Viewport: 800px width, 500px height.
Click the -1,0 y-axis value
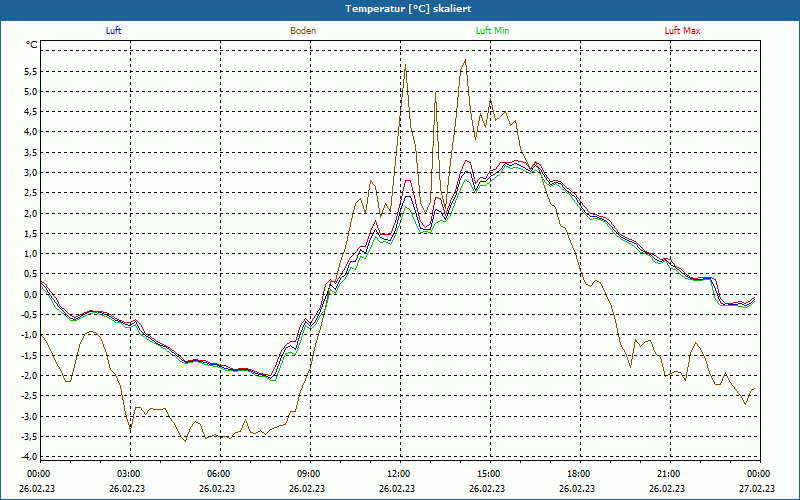click(29, 335)
